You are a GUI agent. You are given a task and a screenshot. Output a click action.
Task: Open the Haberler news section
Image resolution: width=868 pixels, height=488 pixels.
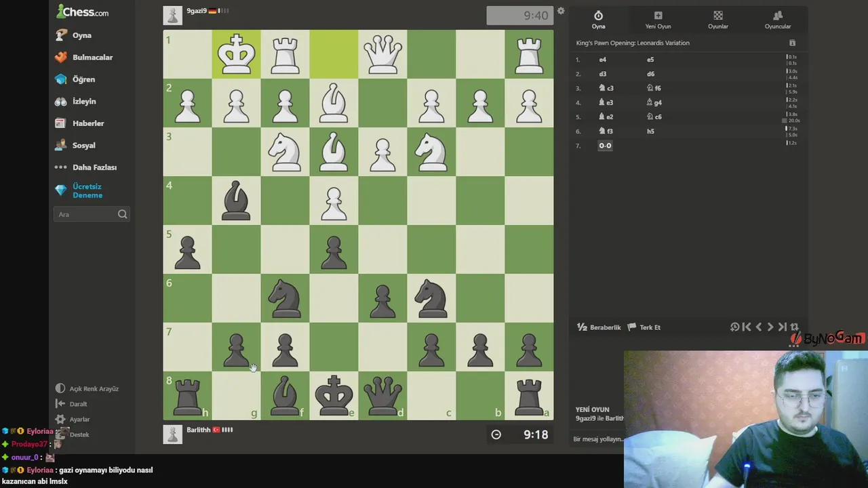(79, 123)
